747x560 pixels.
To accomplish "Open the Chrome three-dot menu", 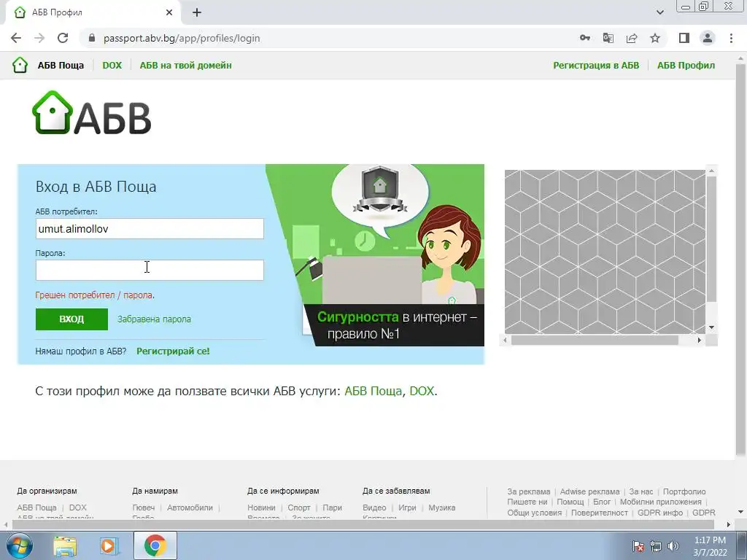I will 731,38.
